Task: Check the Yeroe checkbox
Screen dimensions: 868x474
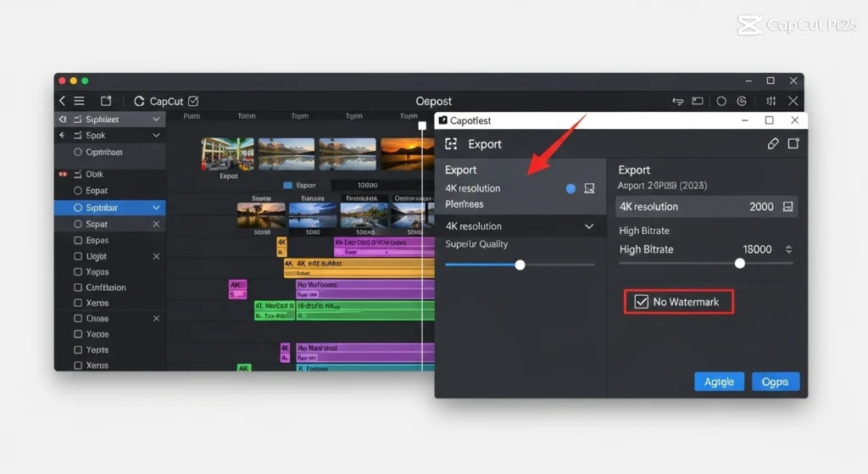Action: 78,334
